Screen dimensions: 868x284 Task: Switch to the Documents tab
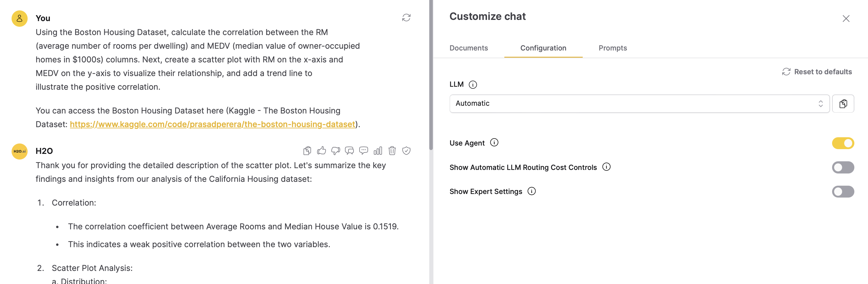point(468,48)
